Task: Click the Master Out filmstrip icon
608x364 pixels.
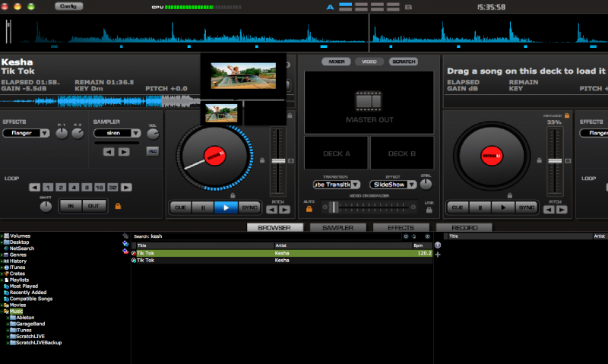Action: [369, 101]
